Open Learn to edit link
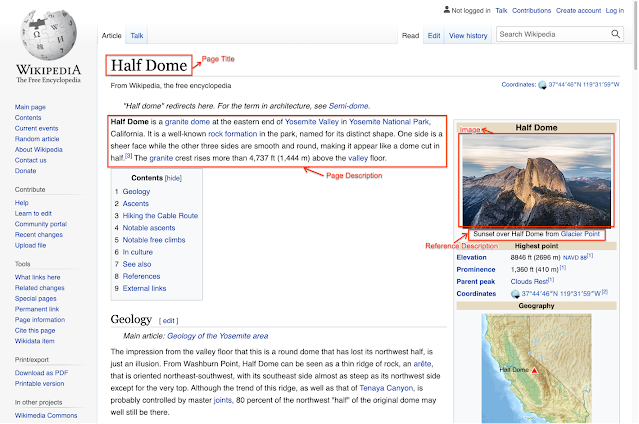The height and width of the screenshot is (424, 639). [x=33, y=213]
